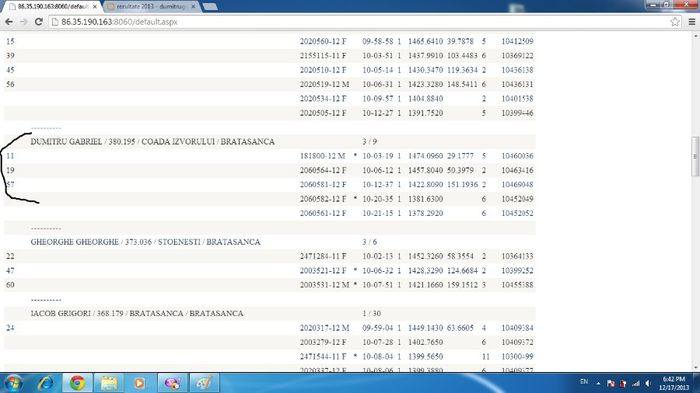This screenshot has height=393, width=700.
Task: Open the Chrome menu button
Action: click(x=692, y=21)
